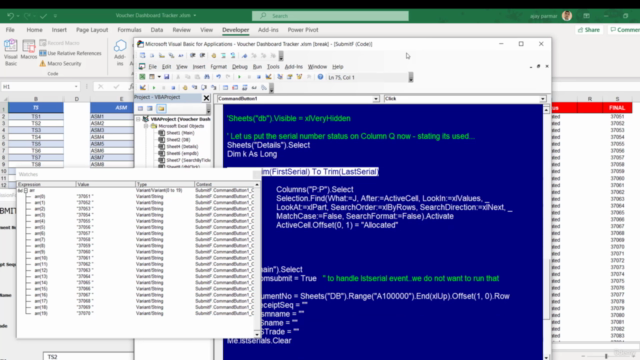Select Sheet4 (Details) in project tree
This screenshot has width=640, height=360.
point(178,147)
